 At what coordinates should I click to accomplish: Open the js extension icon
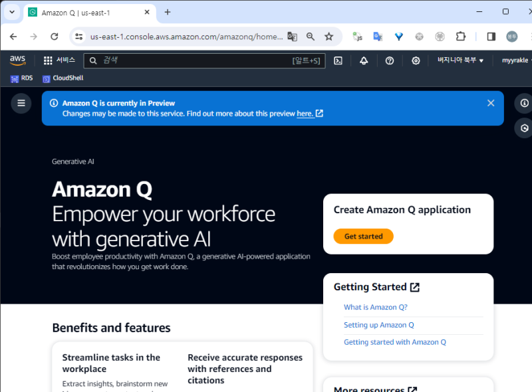pyautogui.click(x=358, y=37)
